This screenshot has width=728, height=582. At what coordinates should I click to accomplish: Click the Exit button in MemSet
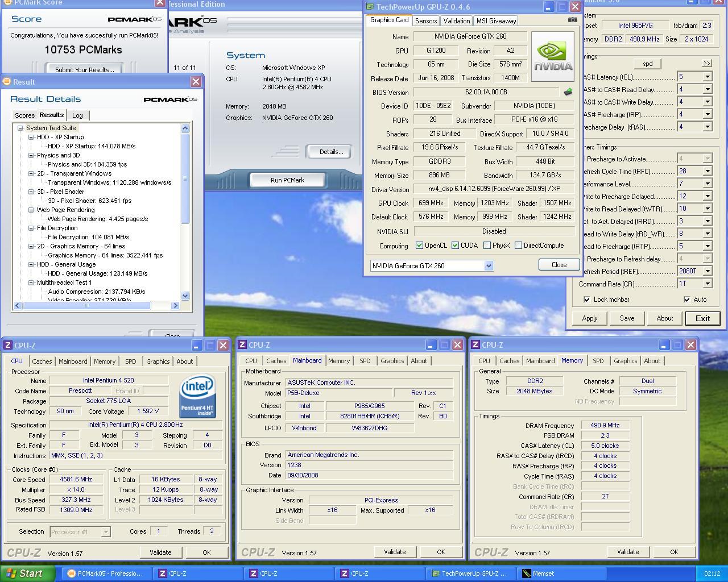[x=703, y=318]
